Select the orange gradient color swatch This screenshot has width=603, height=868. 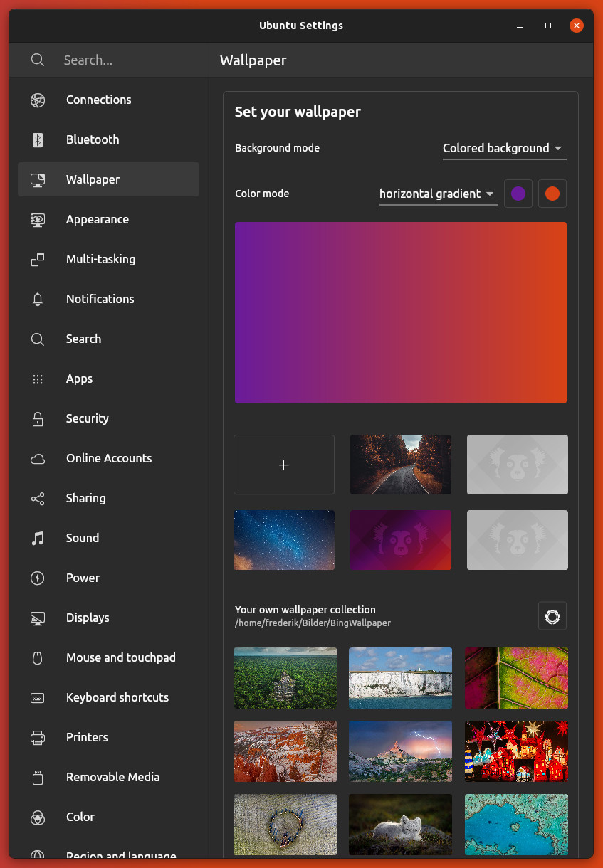552,193
